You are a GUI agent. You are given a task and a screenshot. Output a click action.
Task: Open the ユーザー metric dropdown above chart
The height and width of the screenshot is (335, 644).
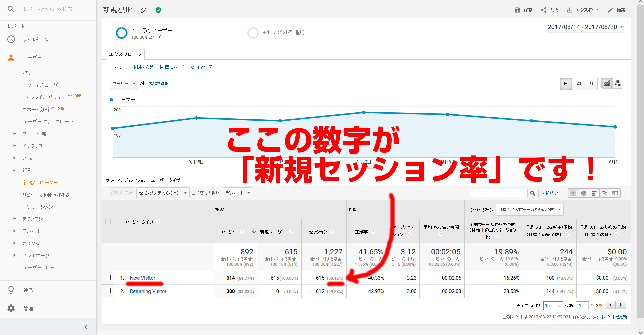[x=124, y=84]
